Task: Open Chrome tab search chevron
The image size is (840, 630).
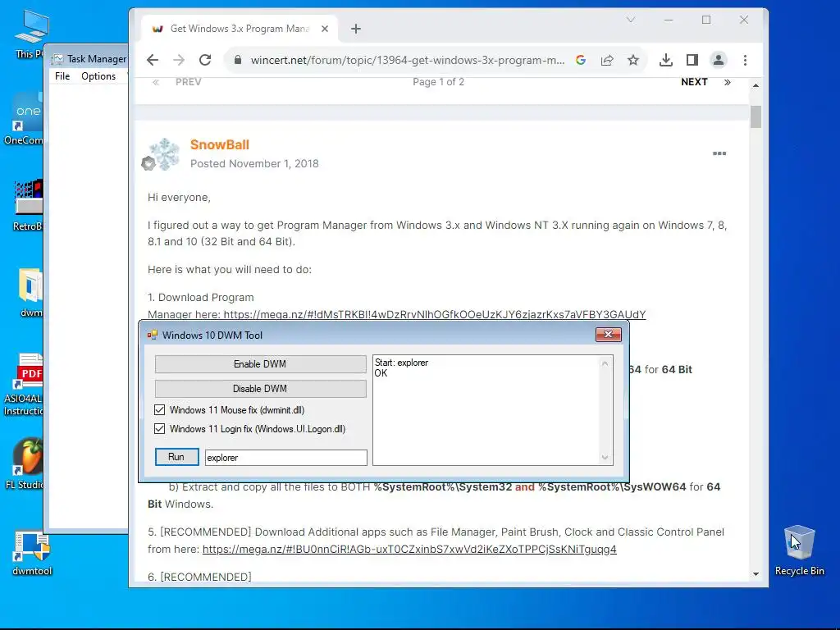Action: click(x=631, y=20)
